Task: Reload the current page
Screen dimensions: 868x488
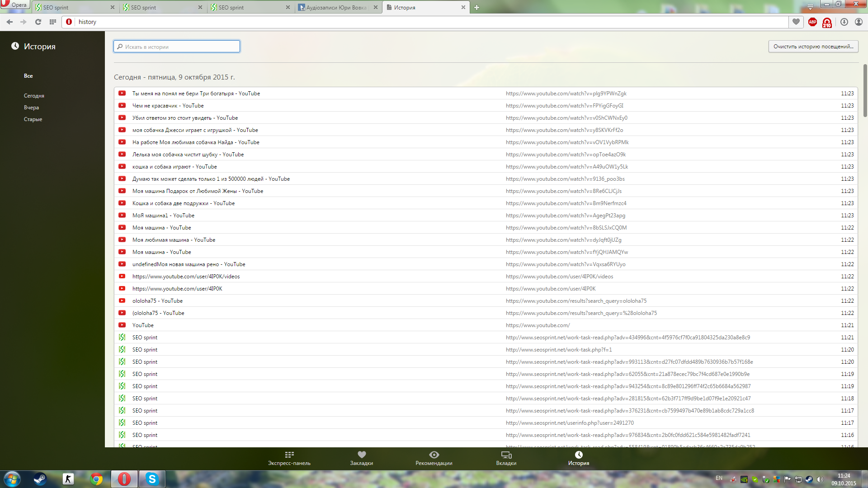Action: (38, 22)
